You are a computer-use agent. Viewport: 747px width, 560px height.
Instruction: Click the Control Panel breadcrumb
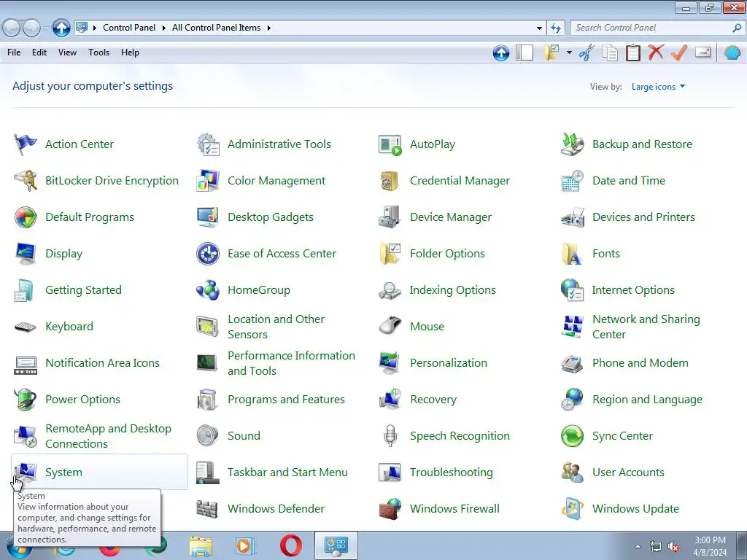coord(129,28)
